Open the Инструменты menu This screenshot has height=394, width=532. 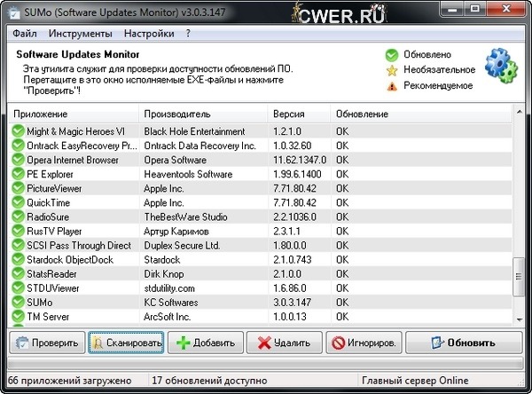pos(80,34)
